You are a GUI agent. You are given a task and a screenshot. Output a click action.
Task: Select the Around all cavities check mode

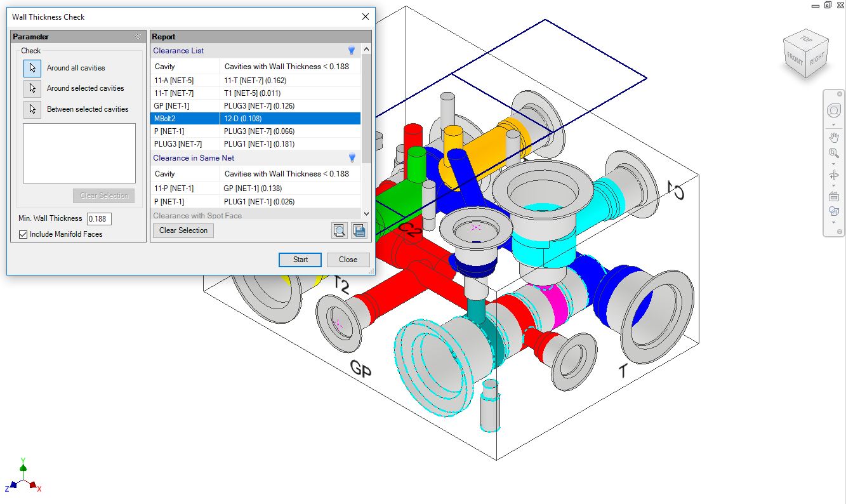32,68
